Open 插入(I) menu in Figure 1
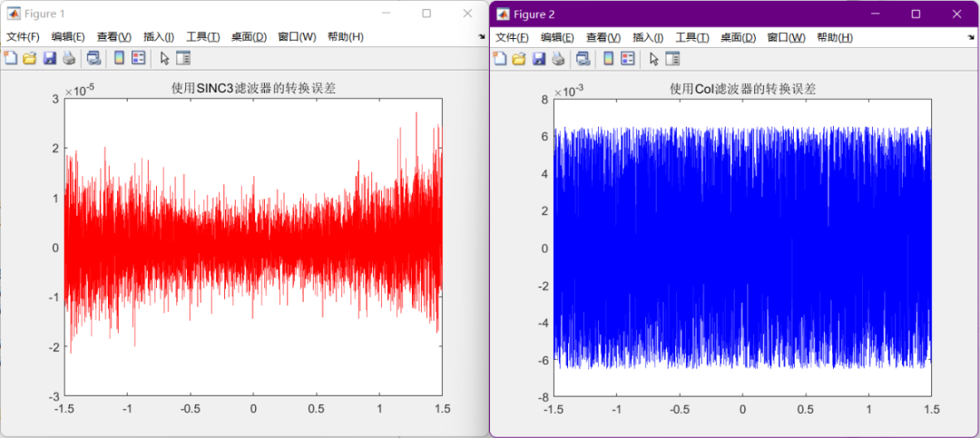980x438 pixels. (159, 37)
